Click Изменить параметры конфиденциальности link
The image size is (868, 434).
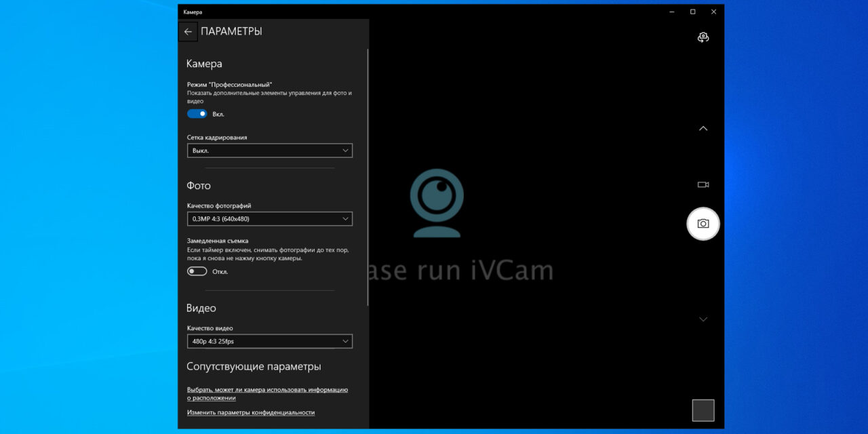point(251,412)
